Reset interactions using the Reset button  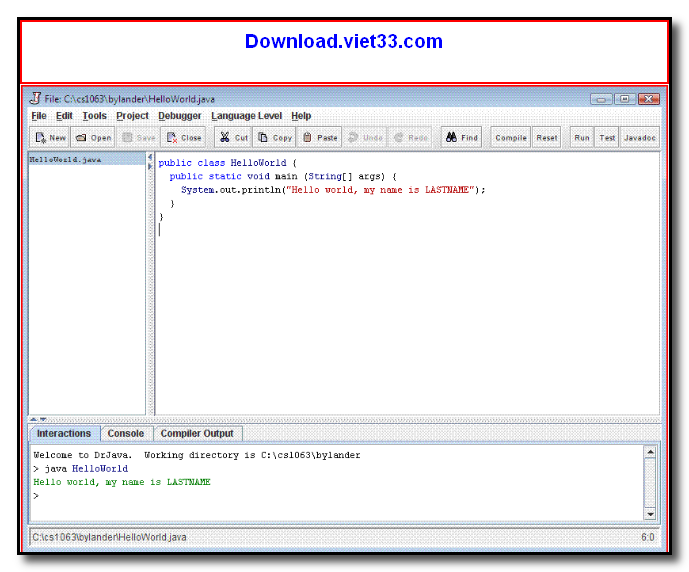click(547, 138)
